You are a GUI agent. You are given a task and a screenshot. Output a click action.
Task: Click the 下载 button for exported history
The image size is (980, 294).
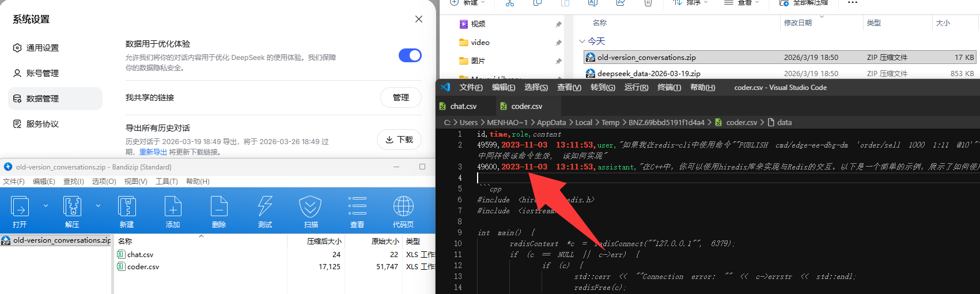[399, 140]
